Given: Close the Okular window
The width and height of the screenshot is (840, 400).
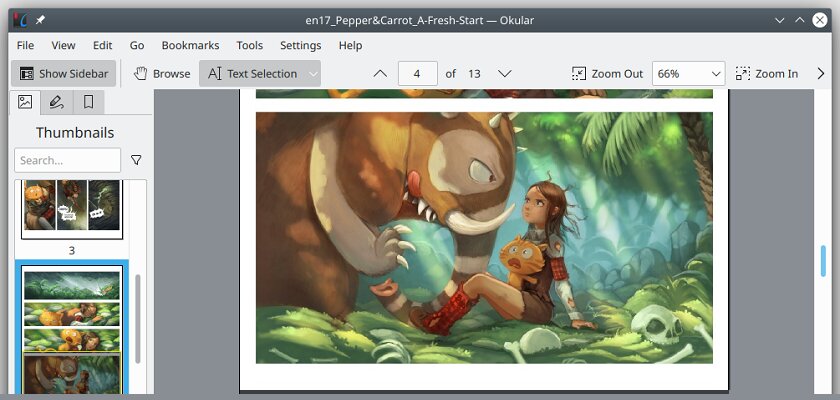Looking at the screenshot, I should coord(820,20).
